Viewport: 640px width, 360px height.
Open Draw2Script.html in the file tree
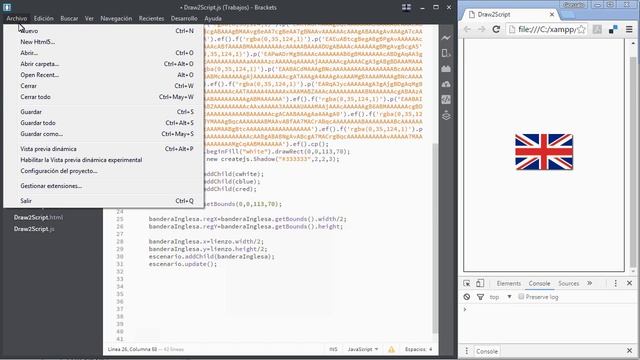tap(38, 217)
